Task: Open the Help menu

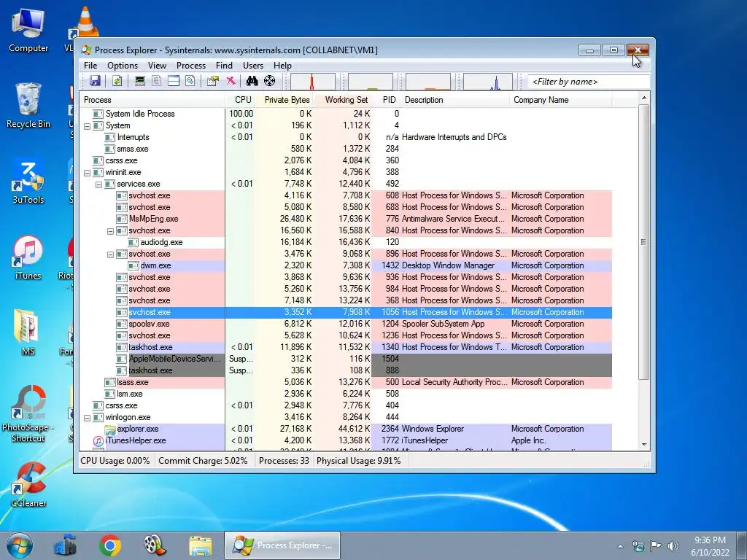Action: click(282, 65)
